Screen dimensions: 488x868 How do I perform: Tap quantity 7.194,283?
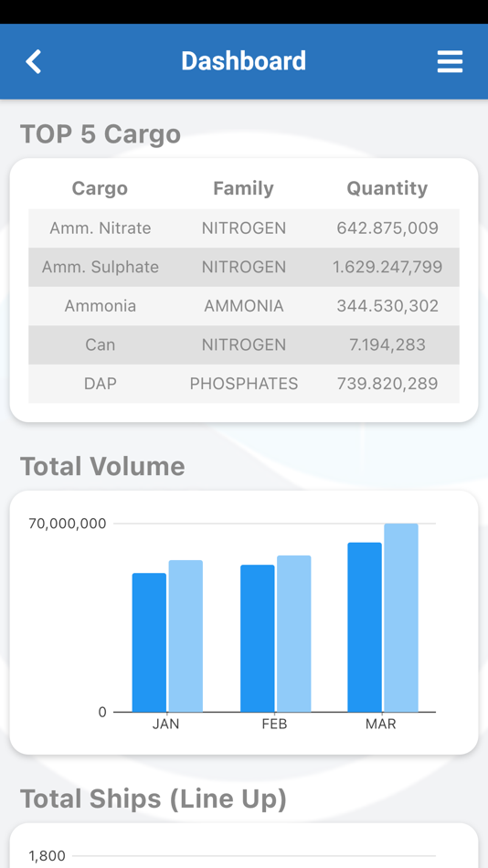(x=387, y=344)
